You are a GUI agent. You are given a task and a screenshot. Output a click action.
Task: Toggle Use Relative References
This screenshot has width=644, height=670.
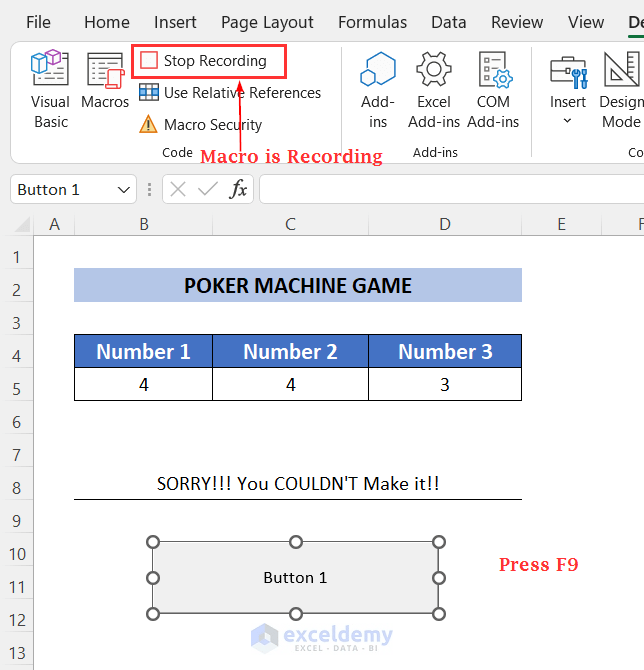click(230, 93)
